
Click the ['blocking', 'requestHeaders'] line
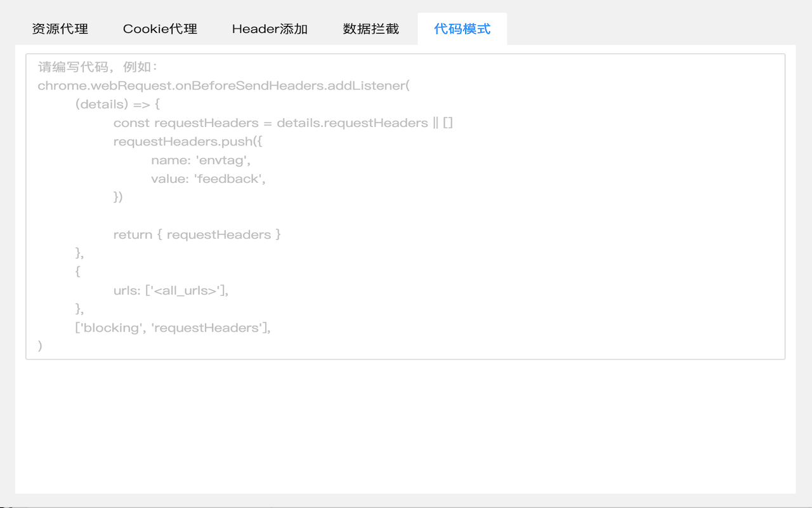(174, 328)
